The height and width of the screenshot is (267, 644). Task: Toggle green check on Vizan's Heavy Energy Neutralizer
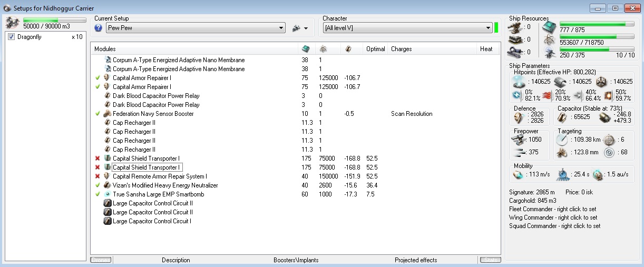click(x=97, y=185)
